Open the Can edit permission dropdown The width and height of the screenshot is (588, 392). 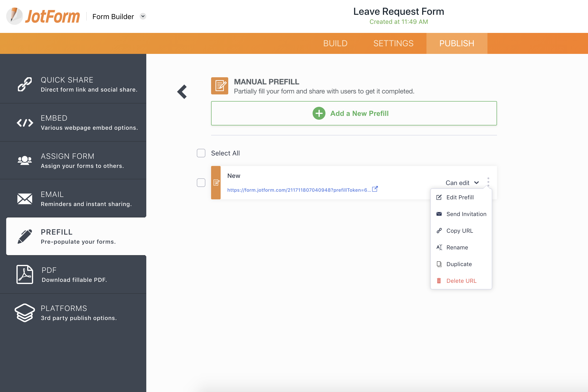pos(462,183)
